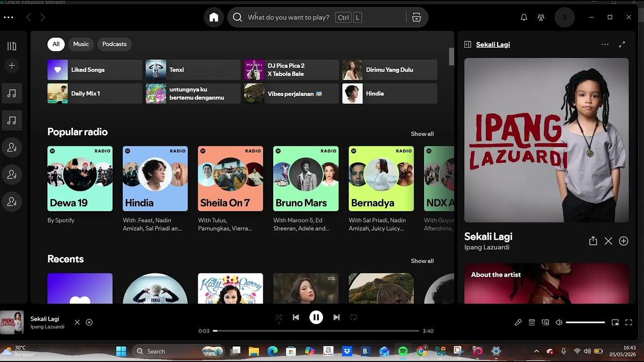The width and height of the screenshot is (644, 362).
Task: Open the Daily Mix 1 shortcut
Action: 95,94
